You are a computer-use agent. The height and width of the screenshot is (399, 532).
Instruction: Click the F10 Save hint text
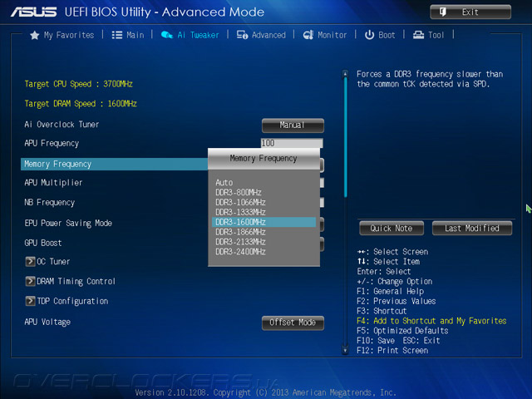(376, 341)
